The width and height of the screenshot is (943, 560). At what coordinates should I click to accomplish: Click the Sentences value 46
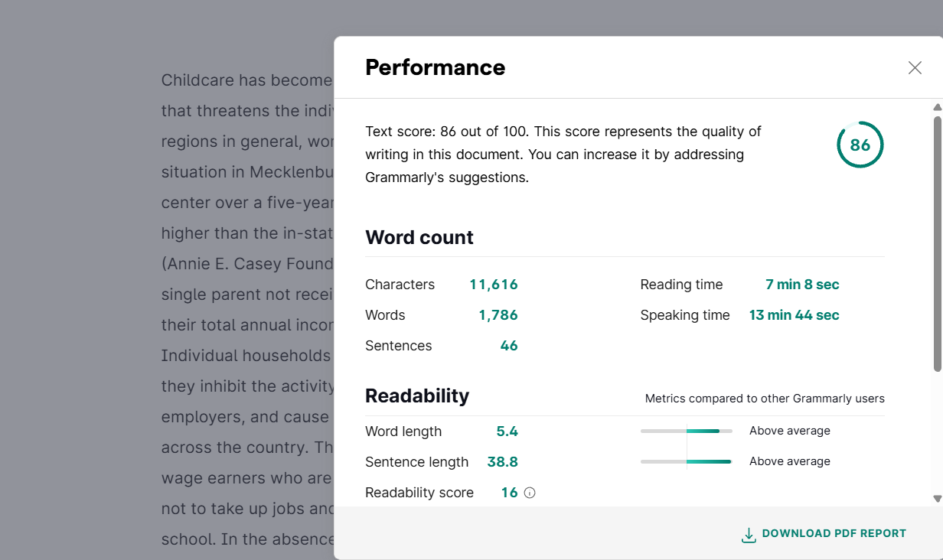[x=509, y=346]
